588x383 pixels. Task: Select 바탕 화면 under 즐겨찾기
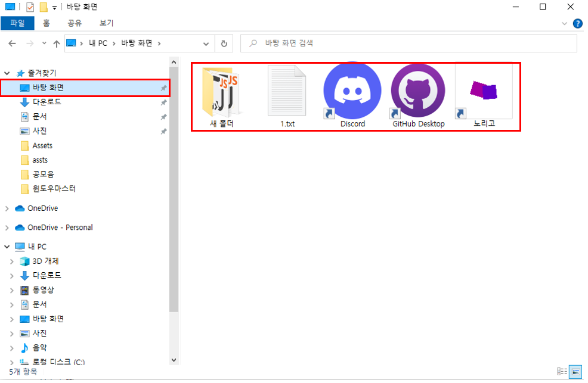click(x=85, y=88)
